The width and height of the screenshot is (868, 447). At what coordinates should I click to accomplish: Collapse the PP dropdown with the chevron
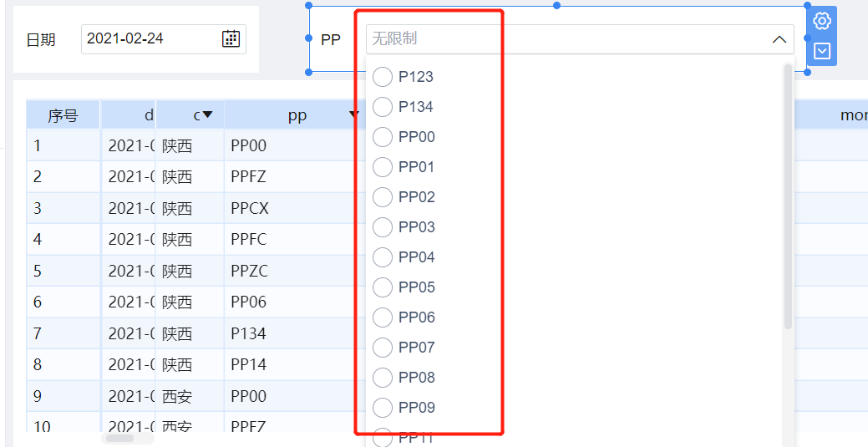[779, 39]
